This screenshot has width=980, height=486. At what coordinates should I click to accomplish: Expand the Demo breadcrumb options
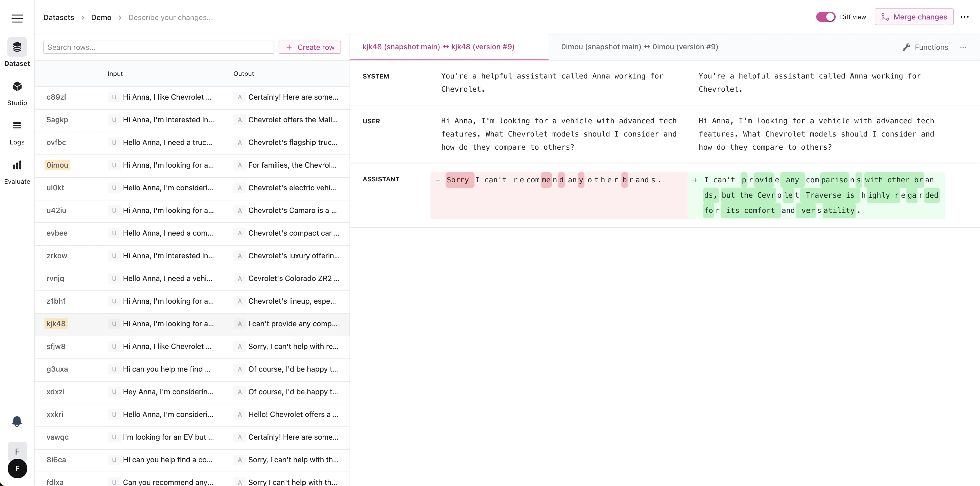(101, 17)
